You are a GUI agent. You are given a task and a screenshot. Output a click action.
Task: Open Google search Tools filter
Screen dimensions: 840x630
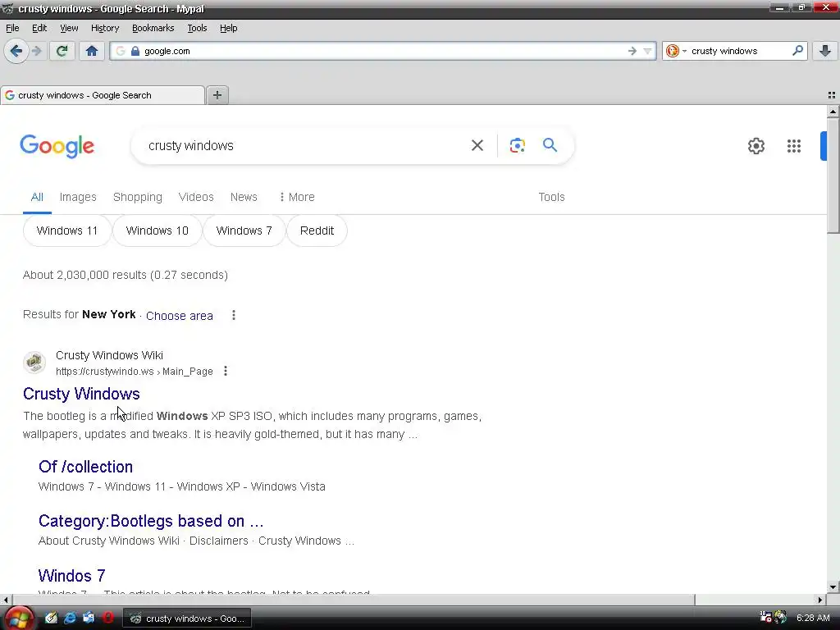[x=551, y=197]
